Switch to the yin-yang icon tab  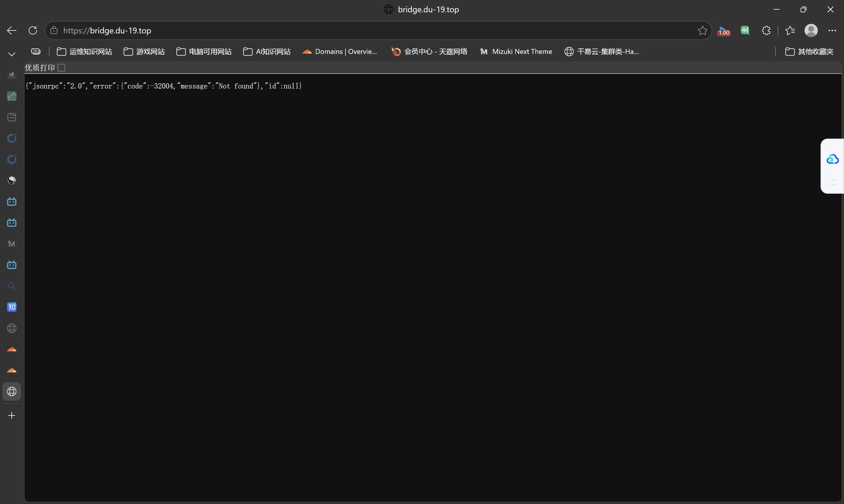click(x=11, y=180)
